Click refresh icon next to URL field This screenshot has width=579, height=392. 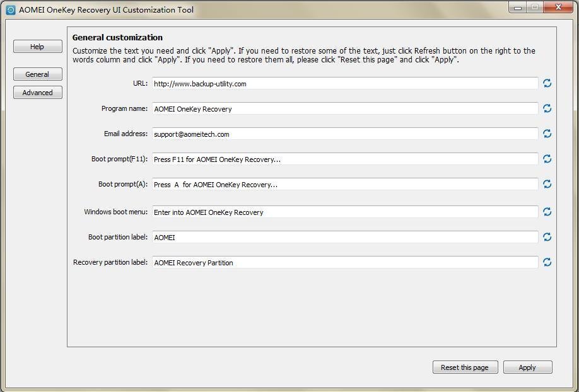pyautogui.click(x=547, y=83)
